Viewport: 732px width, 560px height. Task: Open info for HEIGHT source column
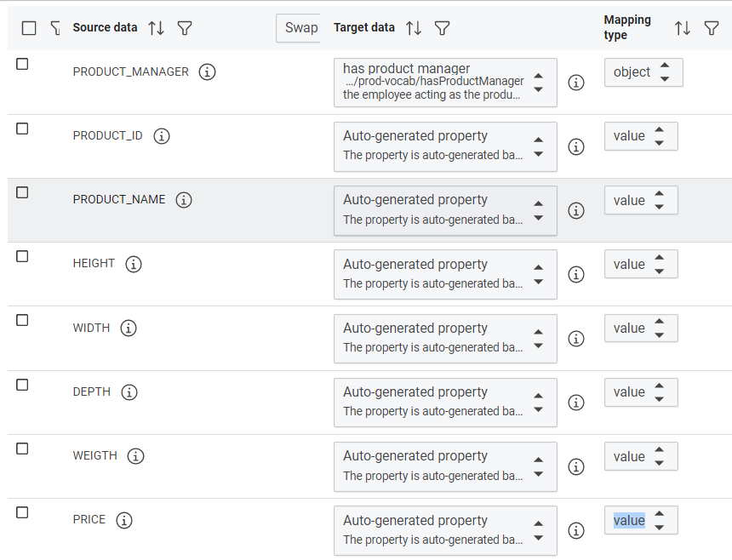[x=134, y=265]
